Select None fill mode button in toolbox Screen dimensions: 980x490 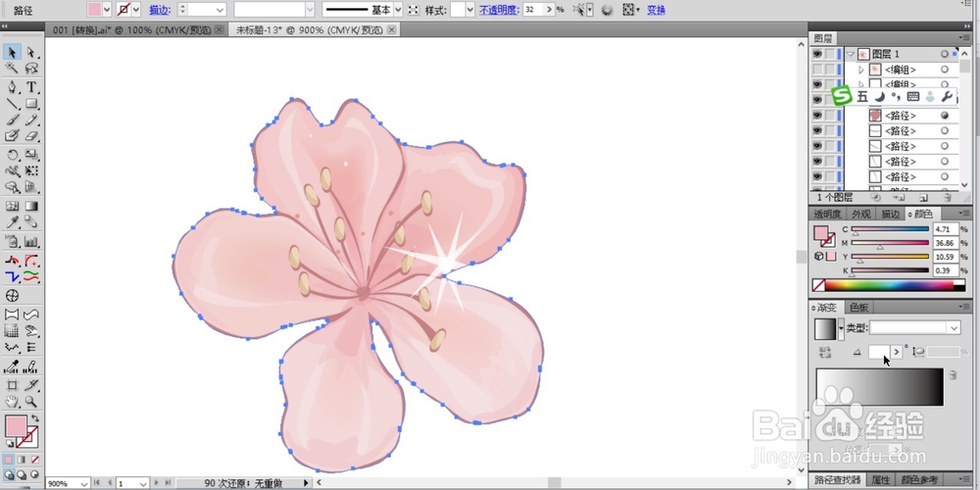pos(35,460)
